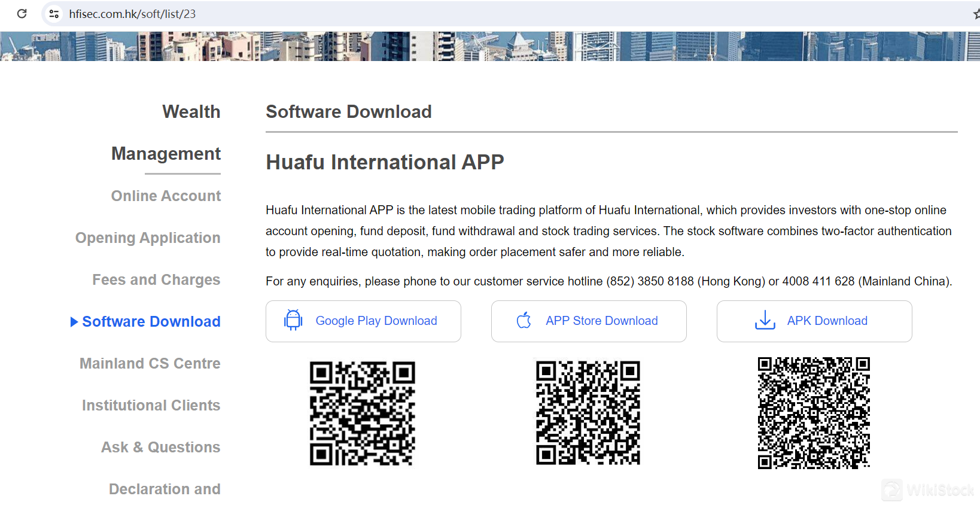Open the Declaration and sidebar link
980x511 pixels.
tap(165, 489)
